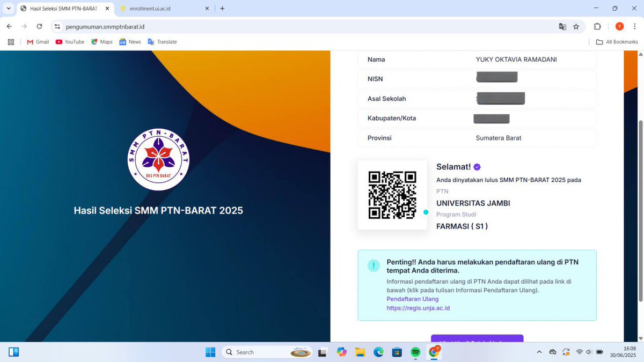The width and height of the screenshot is (644, 362).
Task: Open the https://regis.unja.ac.id link
Action: click(418, 308)
